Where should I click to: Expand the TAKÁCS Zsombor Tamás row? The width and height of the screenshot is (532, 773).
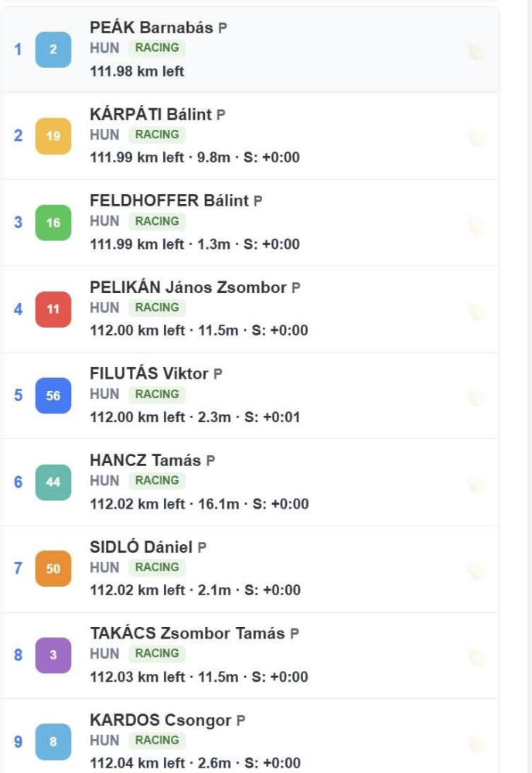pos(250,656)
